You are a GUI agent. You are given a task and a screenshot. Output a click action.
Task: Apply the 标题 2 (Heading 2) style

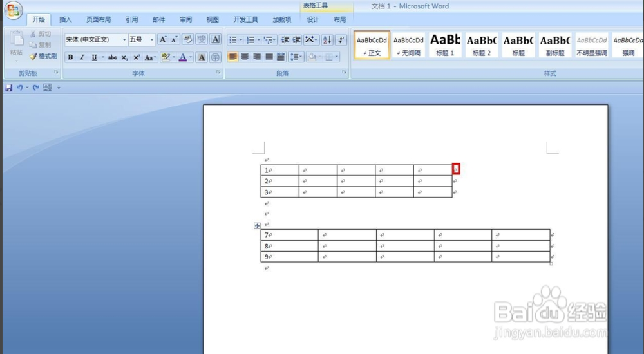click(x=481, y=45)
